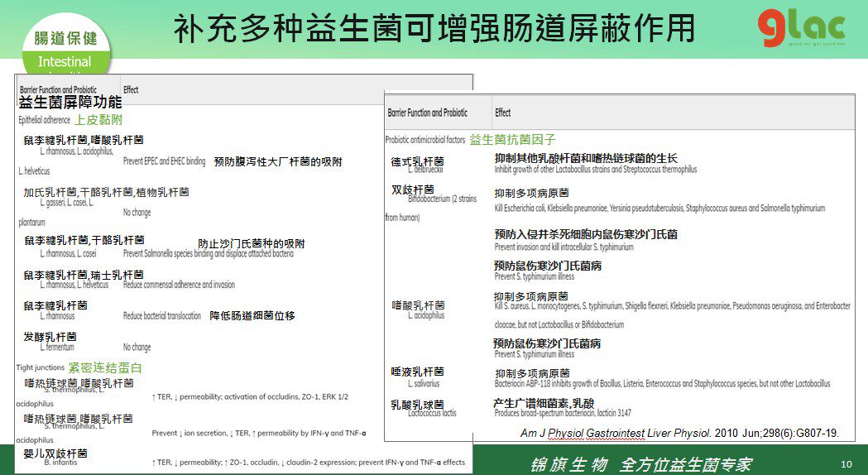Click text 抑制其他乳酸杆菌和嗜热链球菌的生长

[x=586, y=158]
